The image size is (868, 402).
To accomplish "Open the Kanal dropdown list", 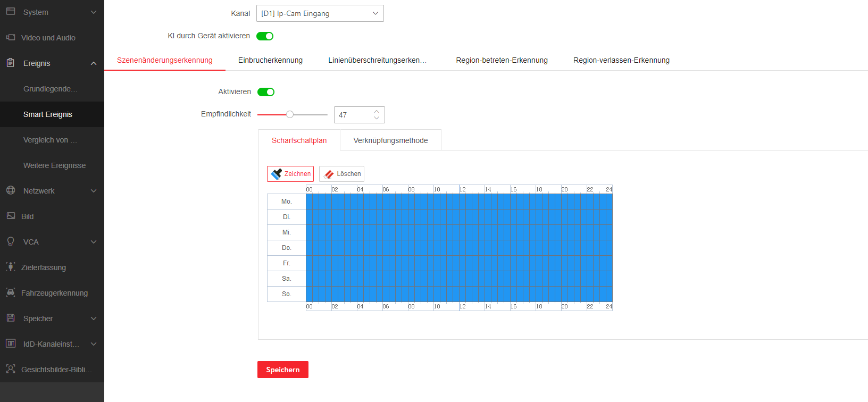I will point(320,13).
